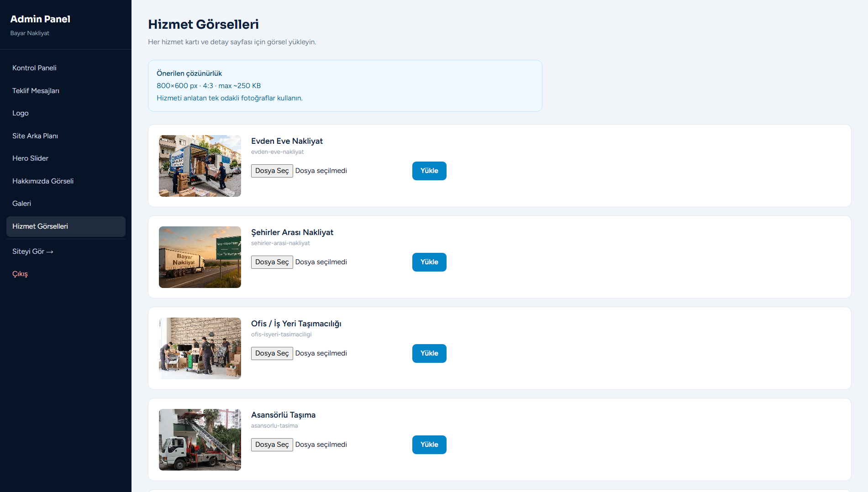Choose file for Şehirler Arası Nakliyat
This screenshot has height=492, width=868.
coord(272,262)
